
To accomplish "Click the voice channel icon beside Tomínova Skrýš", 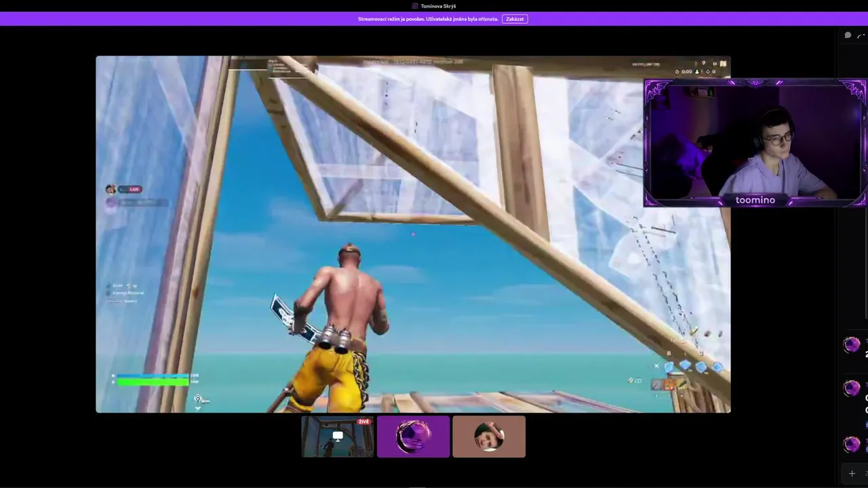I will 415,6.
